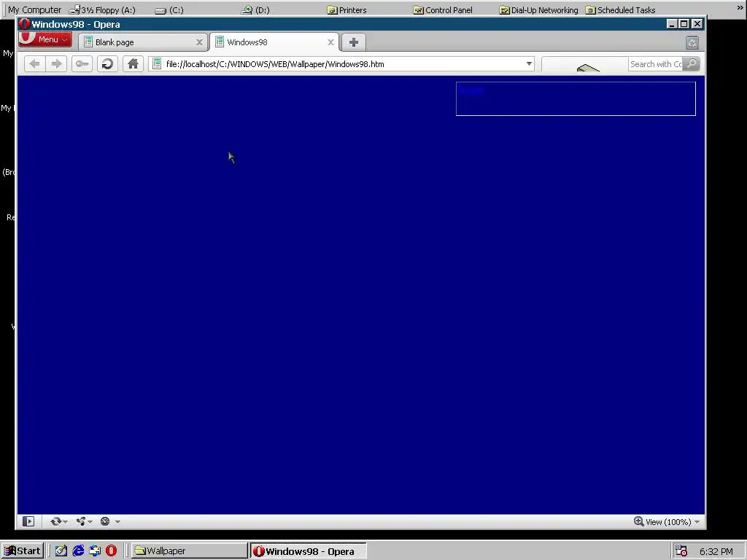747x560 pixels.
Task: Go forward with the Forward arrow button
Action: pos(56,64)
